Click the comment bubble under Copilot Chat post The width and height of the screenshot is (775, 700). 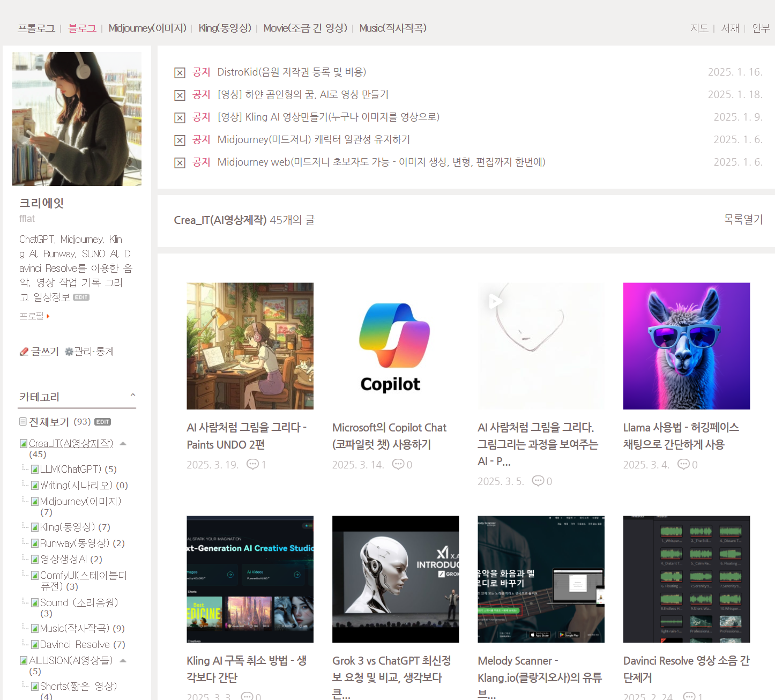[398, 464]
